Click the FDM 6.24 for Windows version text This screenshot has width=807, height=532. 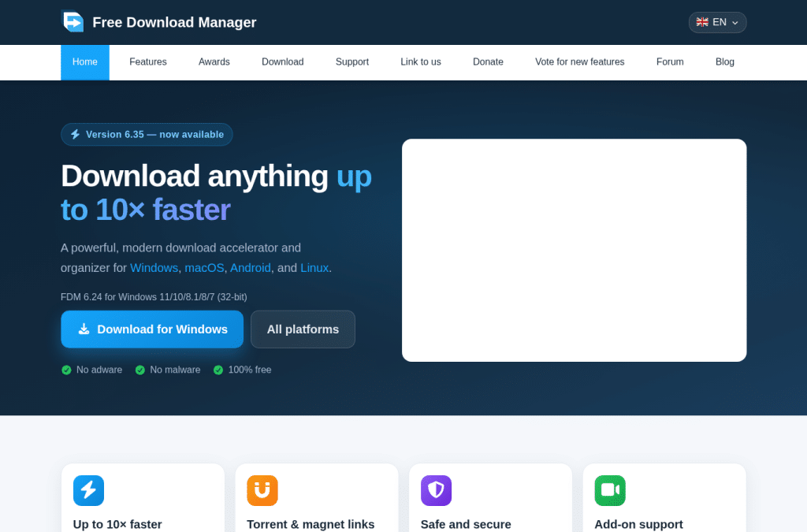click(154, 297)
